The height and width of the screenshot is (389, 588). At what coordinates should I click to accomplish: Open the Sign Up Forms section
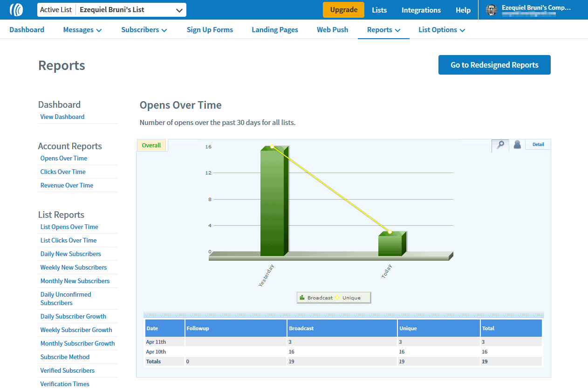[x=210, y=29]
